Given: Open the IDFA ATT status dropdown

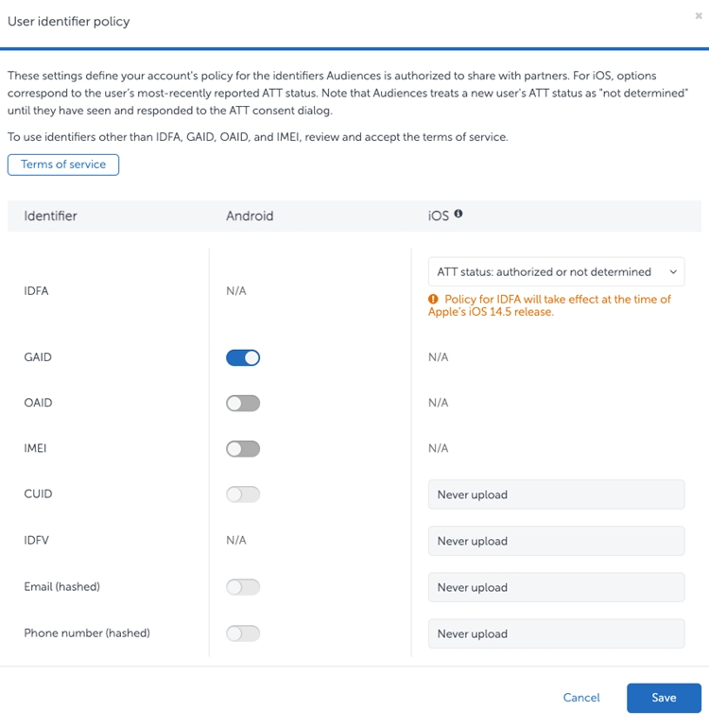Looking at the screenshot, I should 556,272.
